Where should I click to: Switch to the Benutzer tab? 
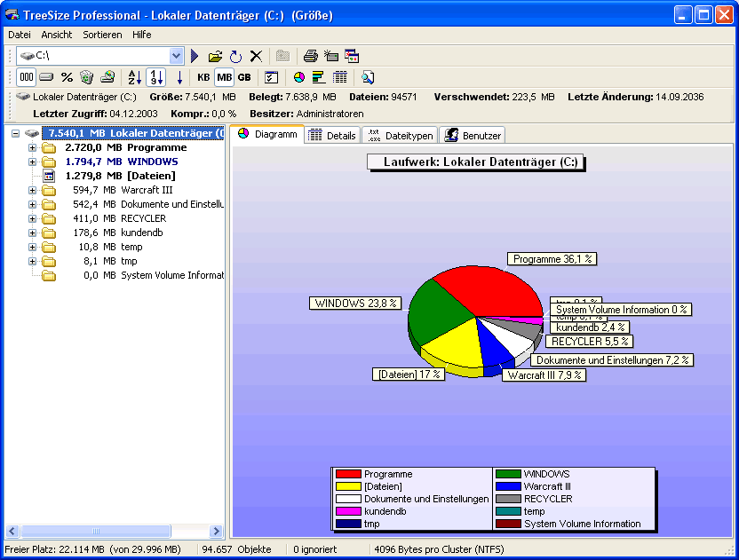pos(473,136)
